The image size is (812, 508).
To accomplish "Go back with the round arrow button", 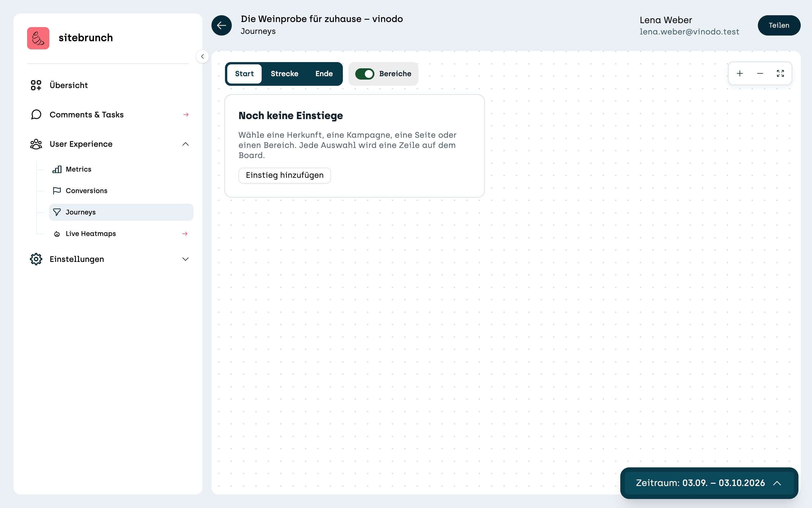I will pos(221,25).
